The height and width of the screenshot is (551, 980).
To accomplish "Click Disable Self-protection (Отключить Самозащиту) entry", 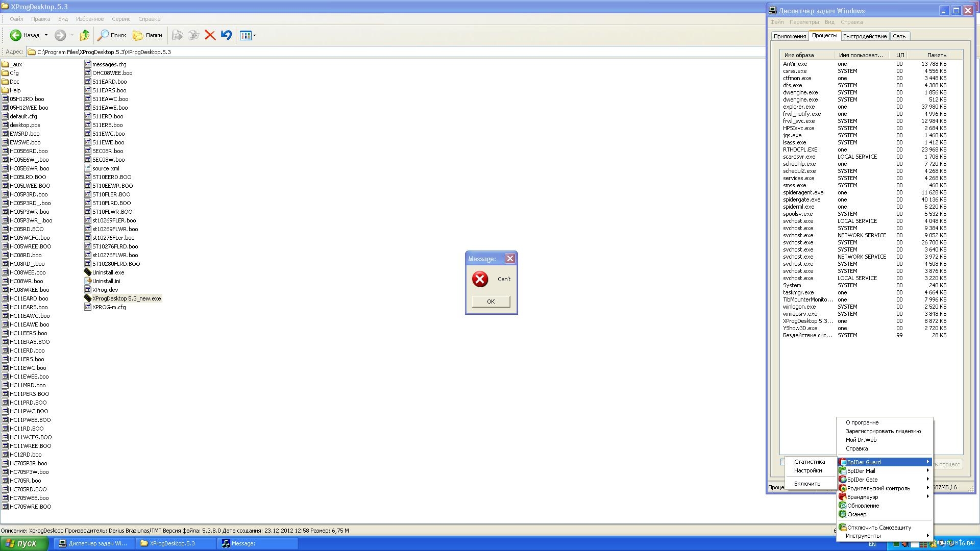I will point(878,528).
